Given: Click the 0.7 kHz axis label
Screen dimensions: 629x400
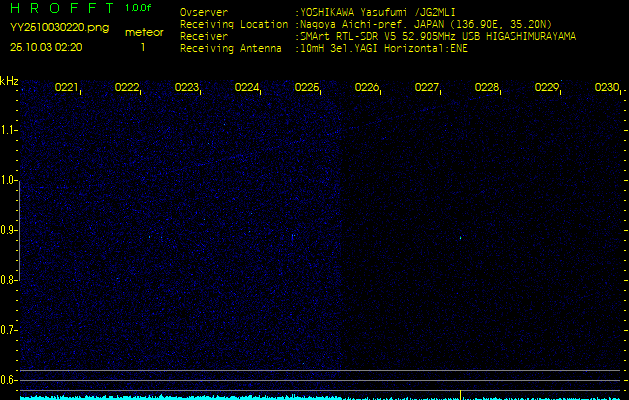Looking at the screenshot, I should pos(9,329).
